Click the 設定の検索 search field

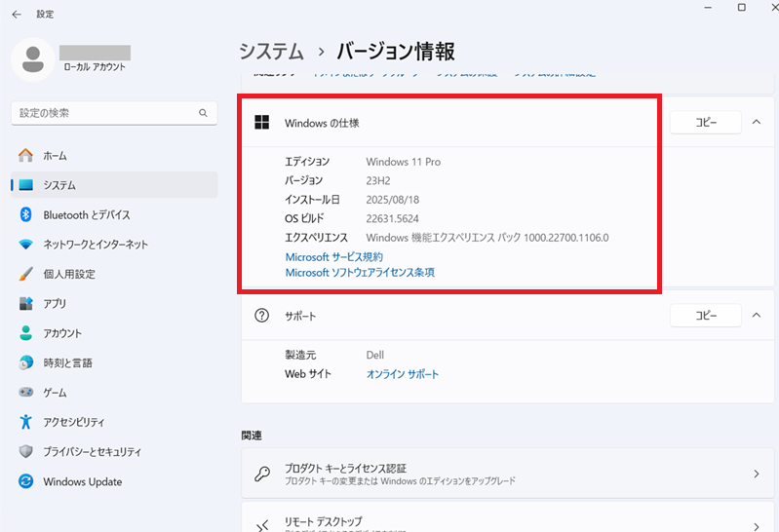point(114,113)
